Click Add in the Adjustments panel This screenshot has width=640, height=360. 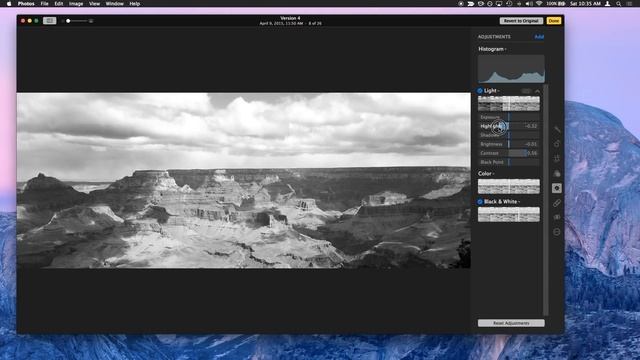[x=539, y=37]
